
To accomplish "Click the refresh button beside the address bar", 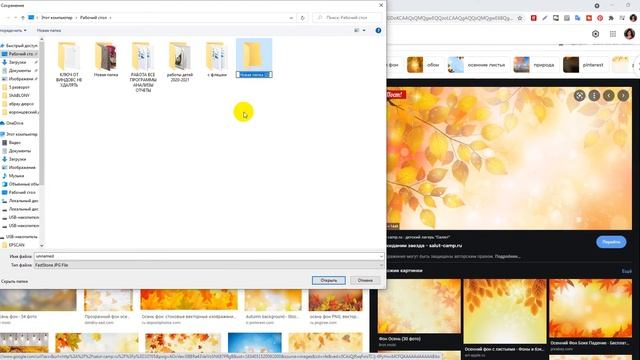I will [x=302, y=18].
